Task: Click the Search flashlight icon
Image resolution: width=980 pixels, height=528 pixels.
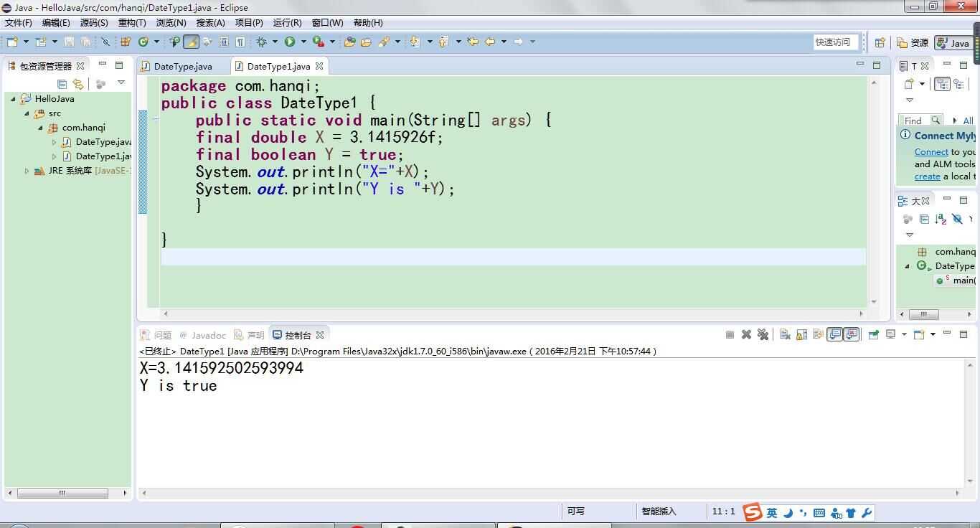Action: [x=384, y=42]
